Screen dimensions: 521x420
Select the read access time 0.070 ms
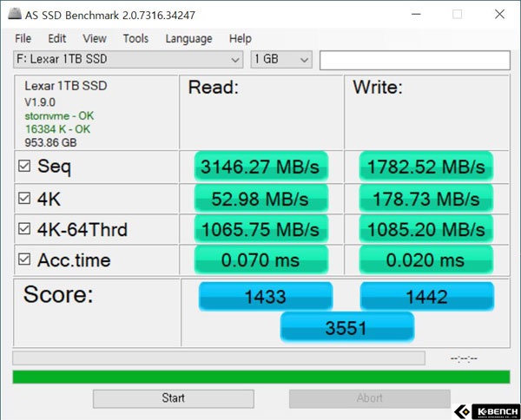click(260, 259)
